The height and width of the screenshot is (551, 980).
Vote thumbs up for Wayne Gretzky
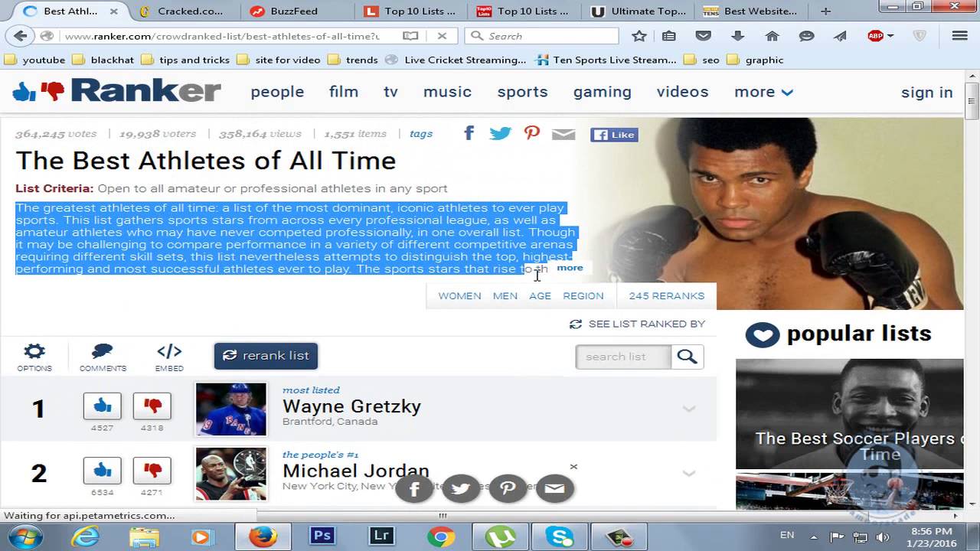click(103, 406)
